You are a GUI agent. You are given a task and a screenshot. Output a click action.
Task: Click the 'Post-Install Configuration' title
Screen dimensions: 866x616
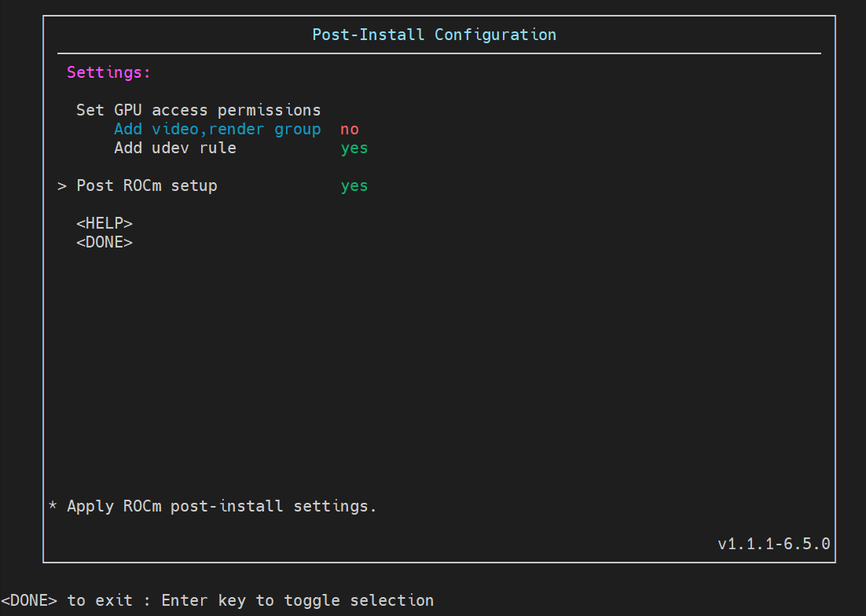click(x=434, y=35)
